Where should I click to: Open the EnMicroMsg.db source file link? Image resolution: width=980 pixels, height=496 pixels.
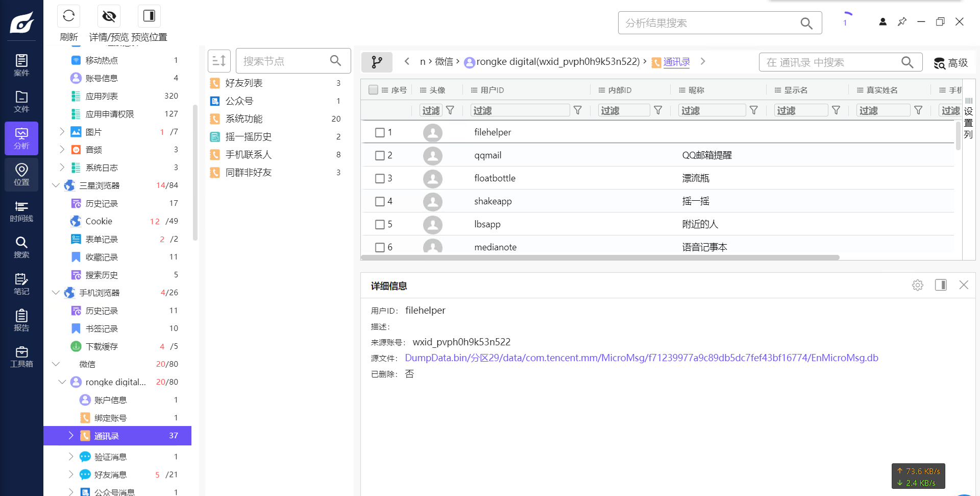(642, 358)
